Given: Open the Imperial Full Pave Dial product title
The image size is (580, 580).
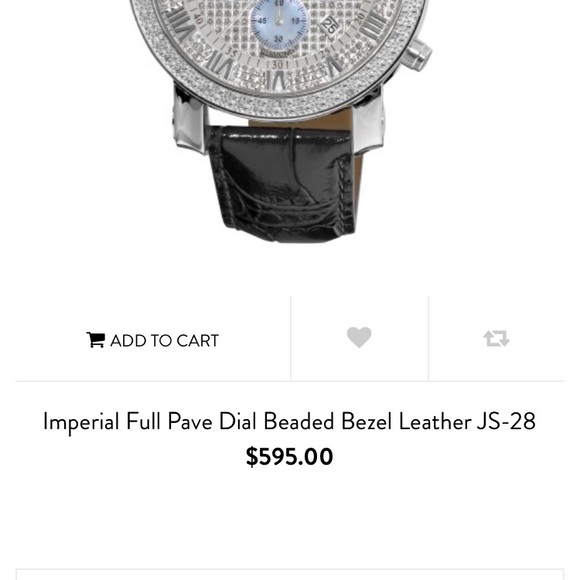Looking at the screenshot, I should click(289, 421).
